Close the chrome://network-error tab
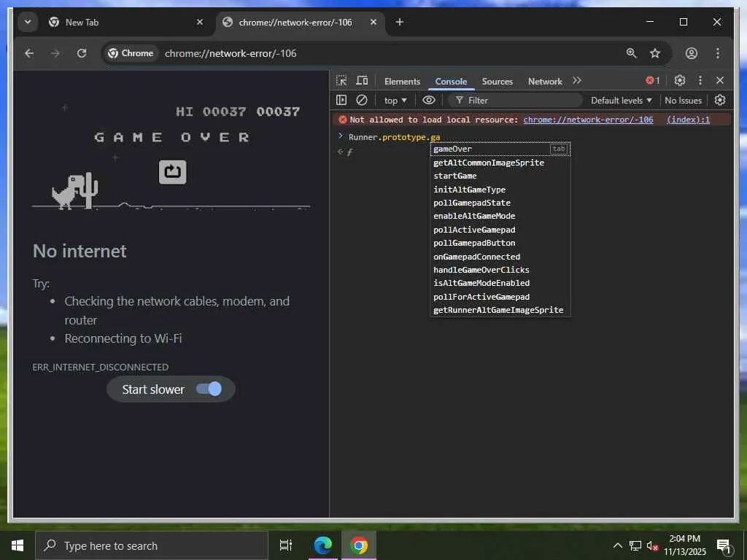The width and height of the screenshot is (747, 560). (373, 22)
